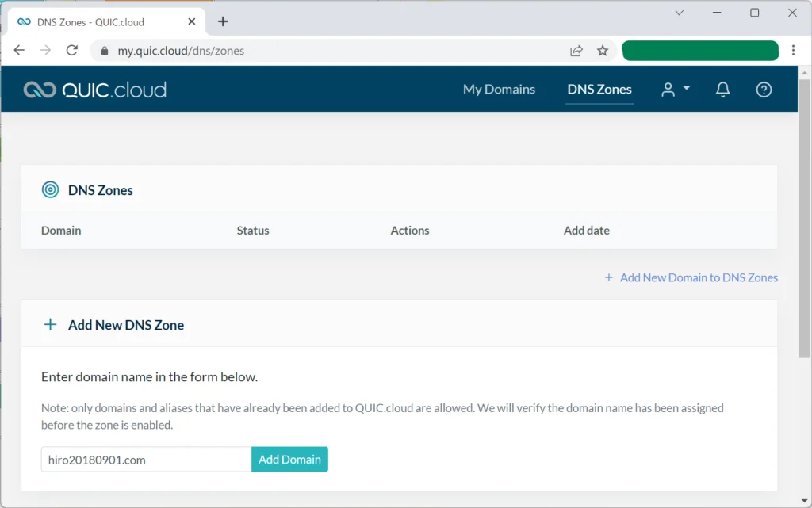Click the DNS Zones target icon
The width and height of the screenshot is (812, 508).
(50, 190)
